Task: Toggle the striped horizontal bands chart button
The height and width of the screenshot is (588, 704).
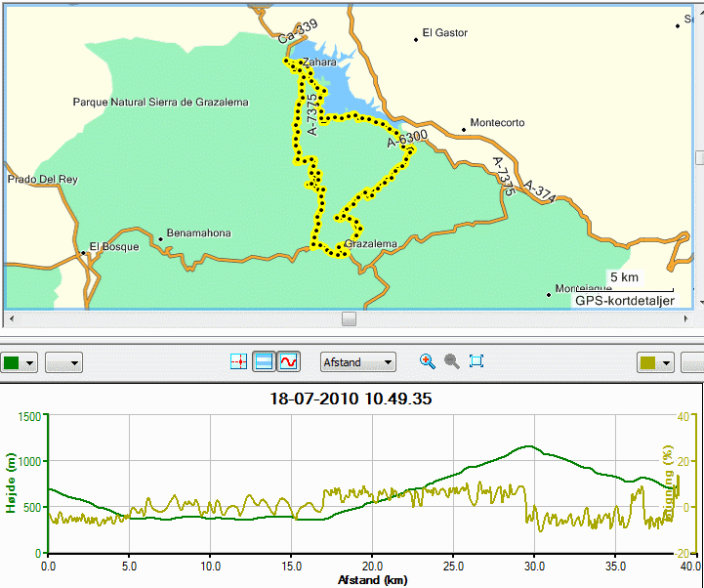Action: tap(264, 361)
